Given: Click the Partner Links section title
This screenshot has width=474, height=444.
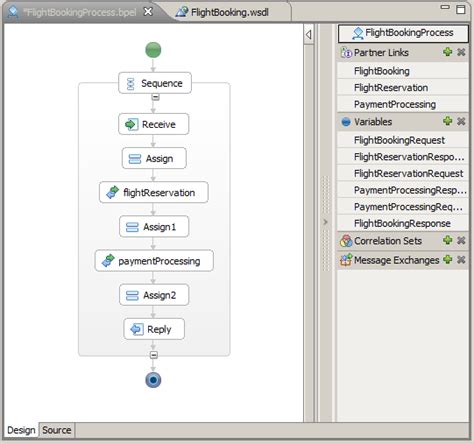Looking at the screenshot, I should [381, 53].
